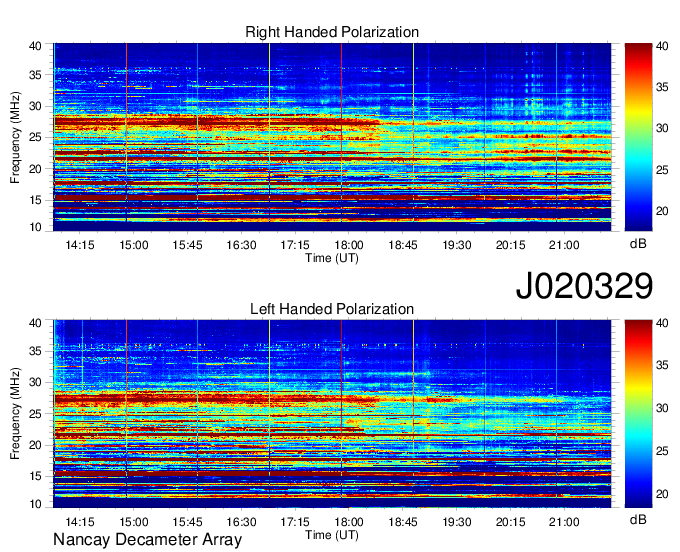Screen dimensions: 680x552
Task: Click the 16:30 tick under Left Handed plot
Action: point(241,522)
